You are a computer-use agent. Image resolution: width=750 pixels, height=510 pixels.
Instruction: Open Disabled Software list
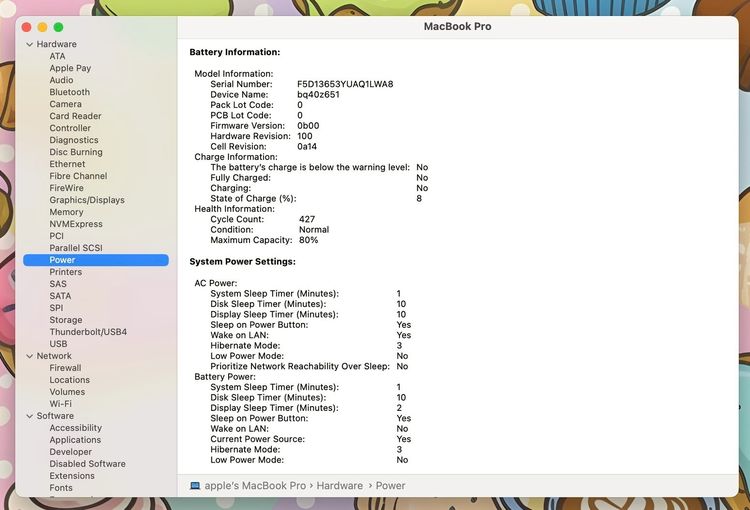click(88, 464)
